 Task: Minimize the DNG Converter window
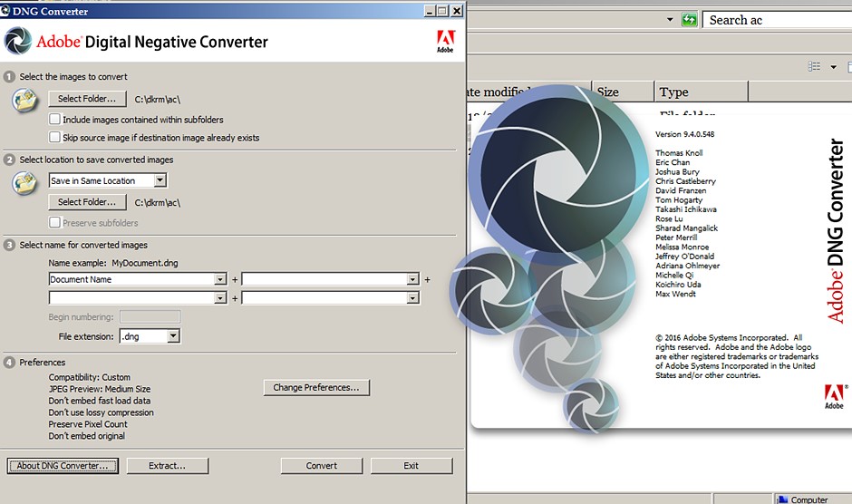pyautogui.click(x=430, y=11)
